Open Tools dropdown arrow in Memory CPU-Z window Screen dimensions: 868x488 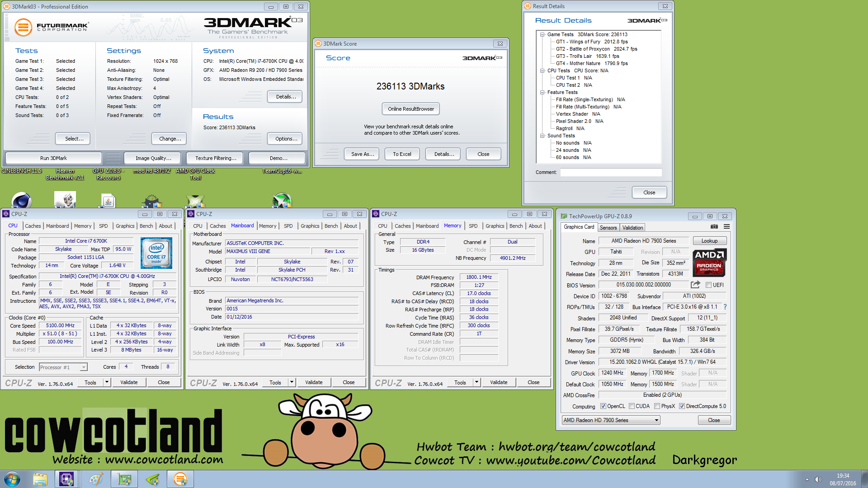[476, 382]
